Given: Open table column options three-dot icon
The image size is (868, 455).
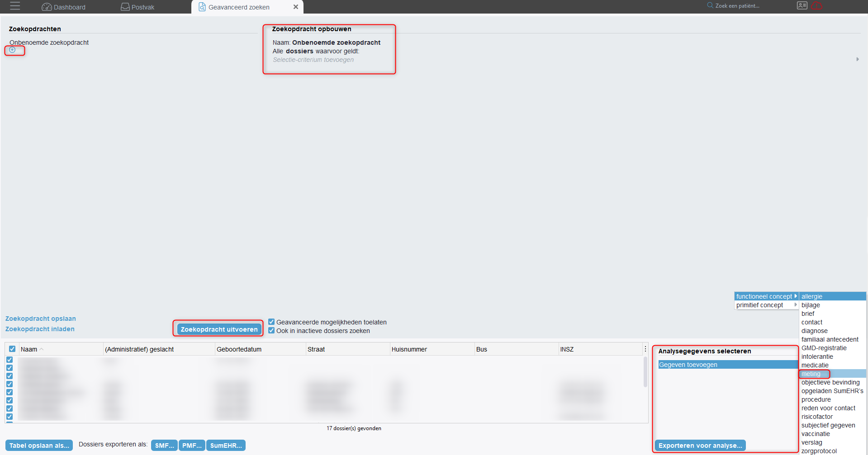Looking at the screenshot, I should (645, 349).
